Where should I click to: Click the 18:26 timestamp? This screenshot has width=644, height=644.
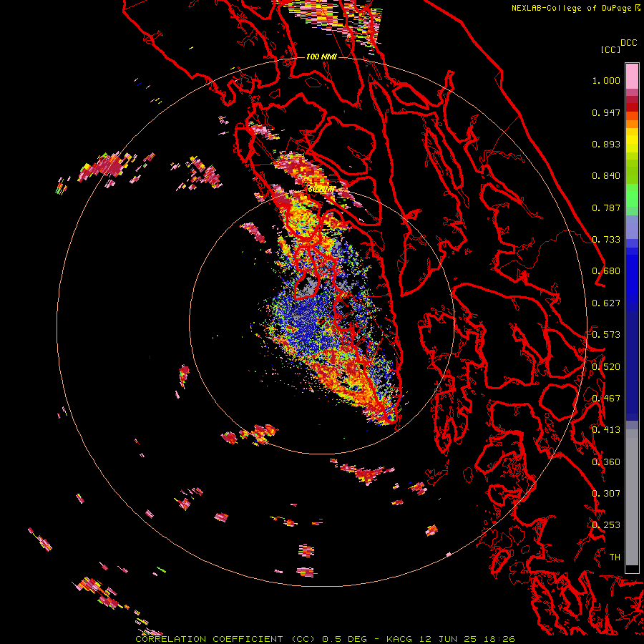[x=499, y=639]
